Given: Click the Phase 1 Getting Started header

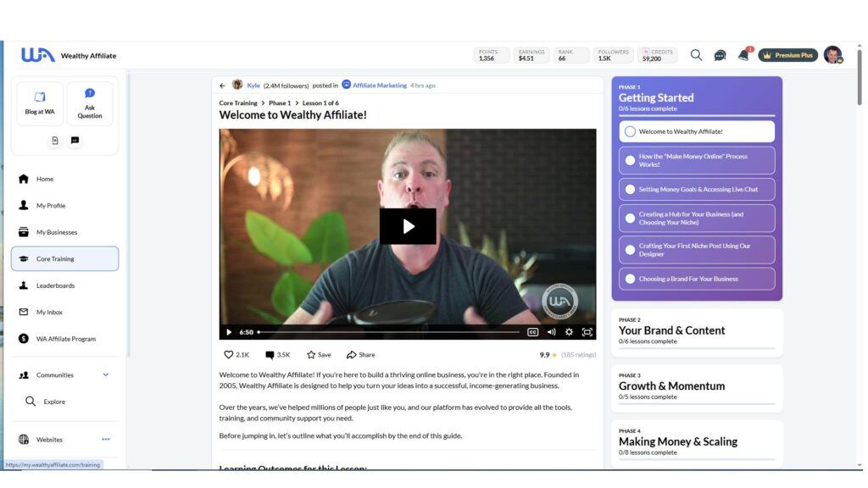Looking at the screenshot, I should (656, 98).
